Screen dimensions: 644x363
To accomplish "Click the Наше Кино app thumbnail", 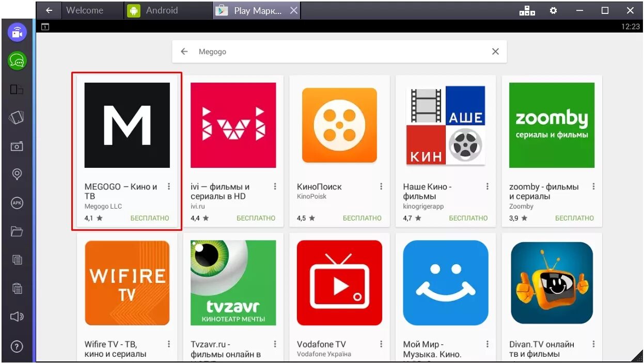I will [x=446, y=125].
